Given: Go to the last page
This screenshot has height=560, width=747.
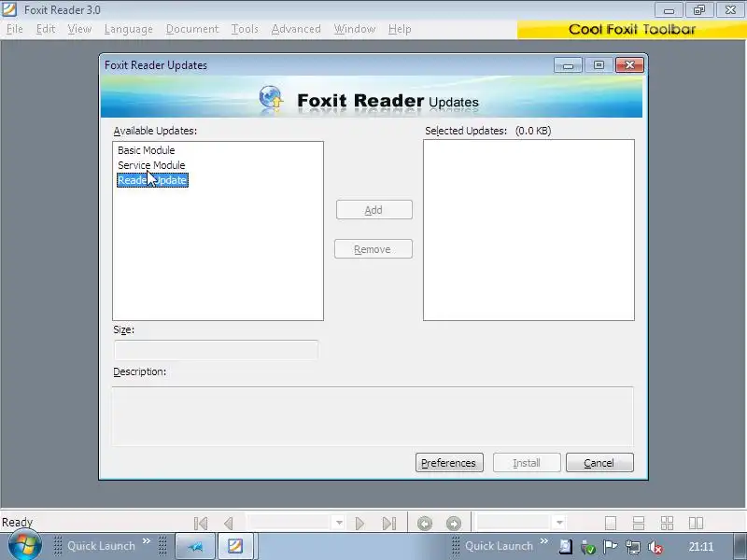Looking at the screenshot, I should pos(389,524).
